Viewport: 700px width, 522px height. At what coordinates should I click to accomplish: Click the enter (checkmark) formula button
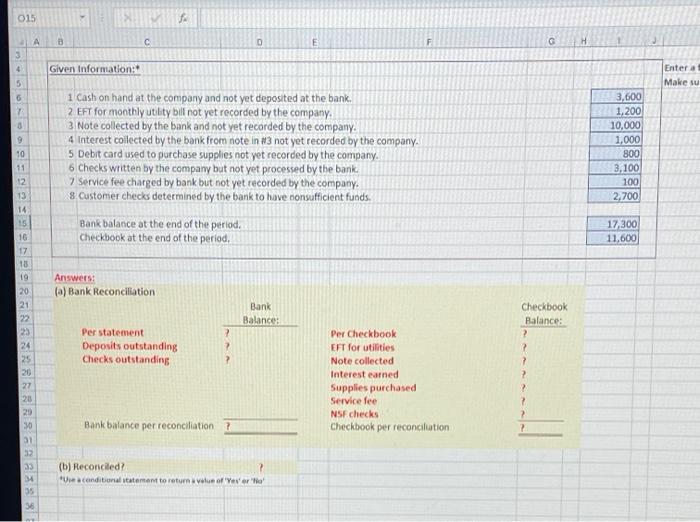pos(156,18)
